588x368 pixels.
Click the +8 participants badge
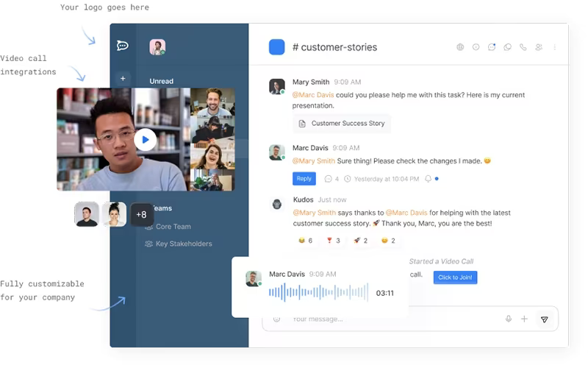[x=141, y=214]
